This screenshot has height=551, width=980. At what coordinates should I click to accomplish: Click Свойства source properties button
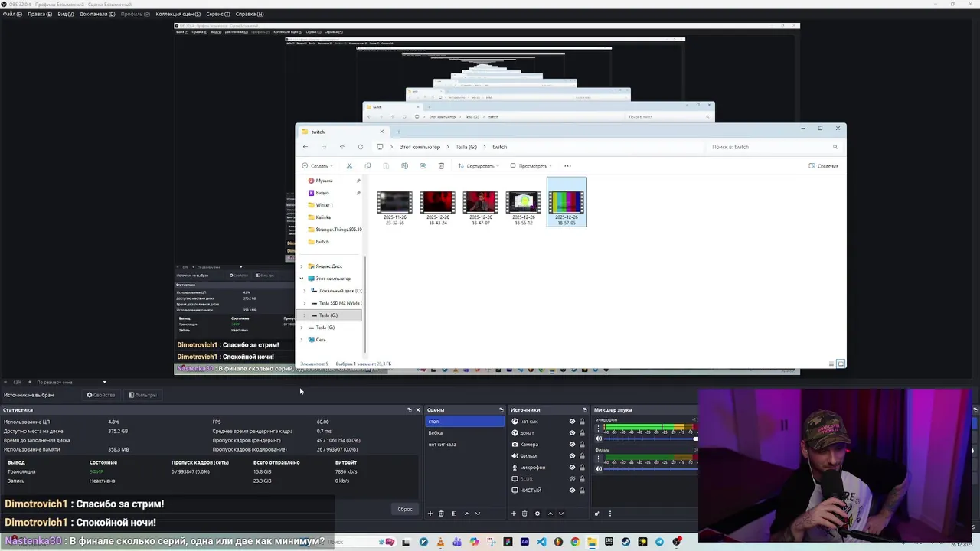[101, 395]
